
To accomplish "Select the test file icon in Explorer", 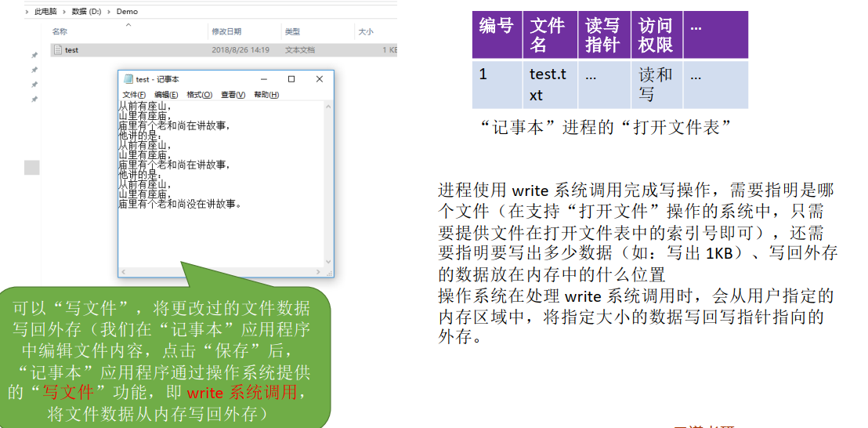I will [56, 50].
